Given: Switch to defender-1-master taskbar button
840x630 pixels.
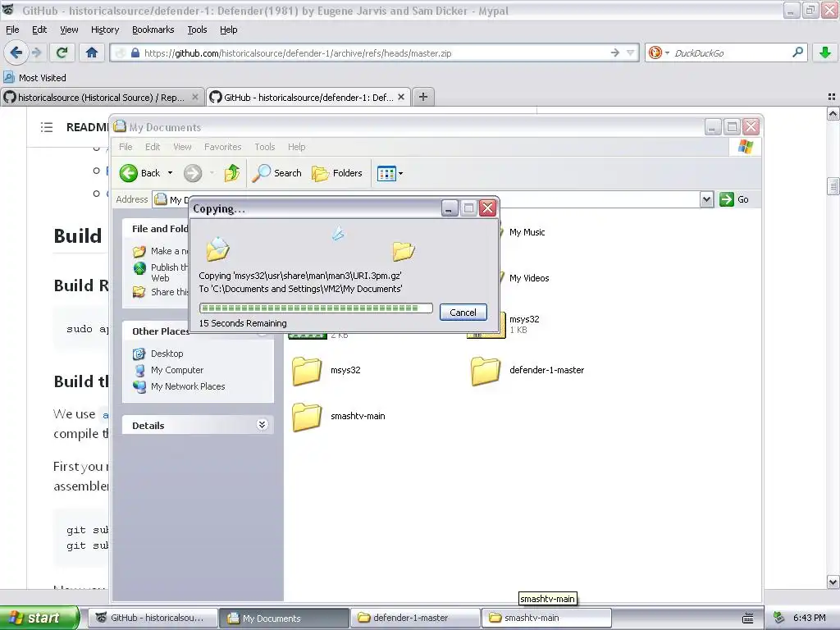Looking at the screenshot, I should point(415,618).
